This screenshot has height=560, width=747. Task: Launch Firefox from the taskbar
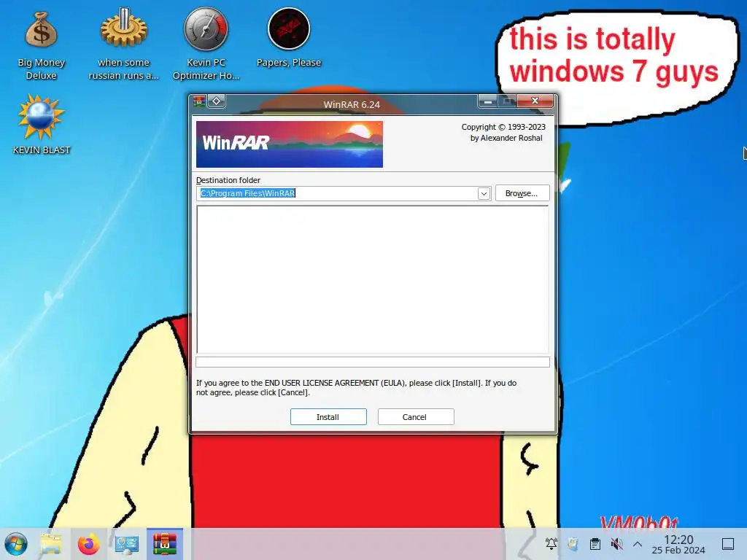pos(88,544)
